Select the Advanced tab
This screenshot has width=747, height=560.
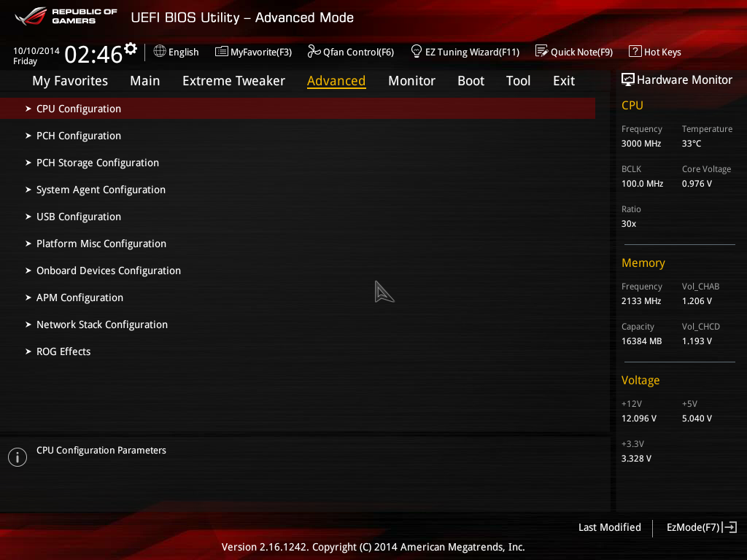click(x=336, y=81)
